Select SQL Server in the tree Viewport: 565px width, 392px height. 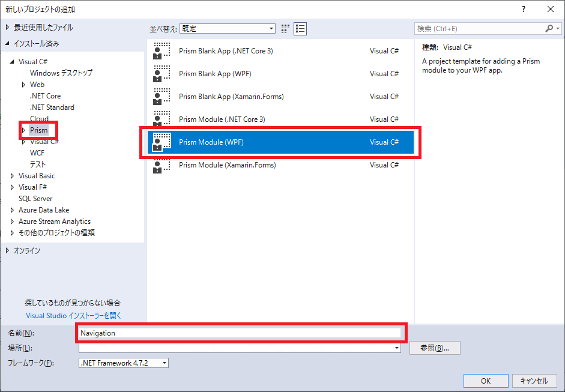coord(35,199)
